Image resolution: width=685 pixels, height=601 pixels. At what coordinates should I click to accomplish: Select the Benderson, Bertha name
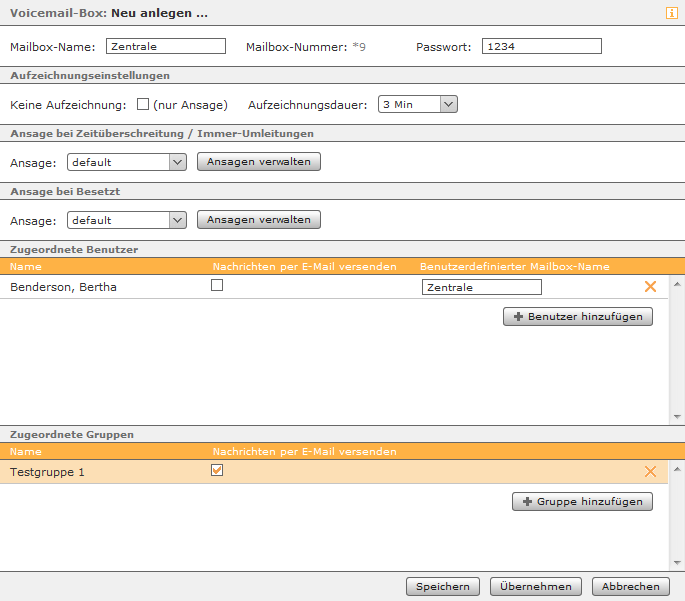point(63,287)
